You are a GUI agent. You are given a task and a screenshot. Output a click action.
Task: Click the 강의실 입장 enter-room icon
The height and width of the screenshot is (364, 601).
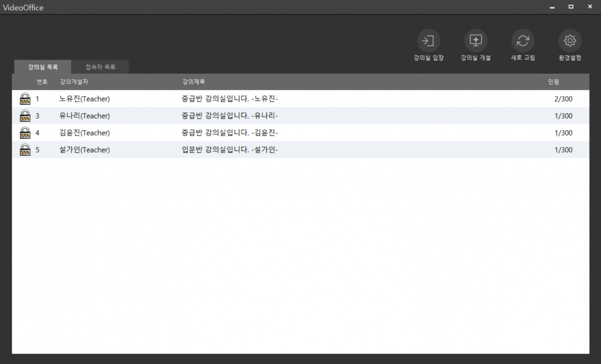click(428, 41)
